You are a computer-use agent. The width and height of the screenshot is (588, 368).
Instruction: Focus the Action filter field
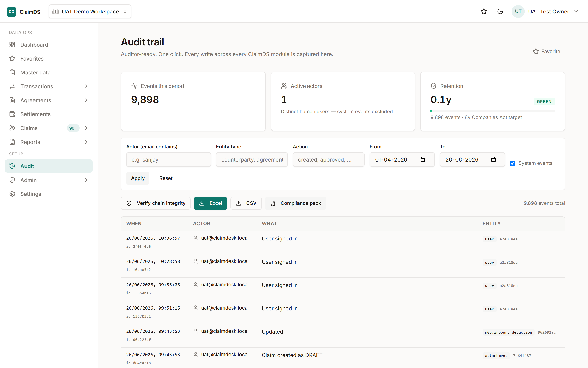click(329, 159)
